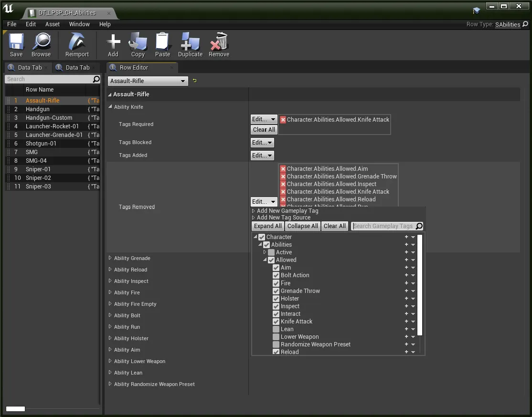Enable the Lean tag checkbox

(276, 329)
